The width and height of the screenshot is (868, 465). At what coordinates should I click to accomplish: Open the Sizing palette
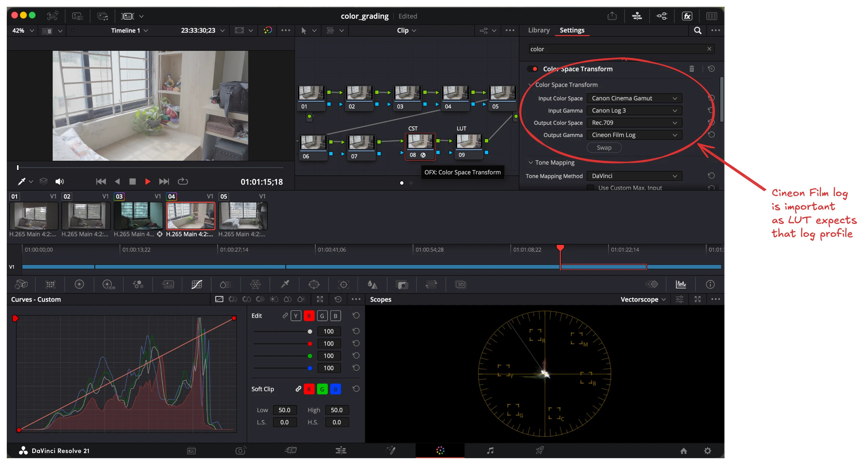(431, 285)
